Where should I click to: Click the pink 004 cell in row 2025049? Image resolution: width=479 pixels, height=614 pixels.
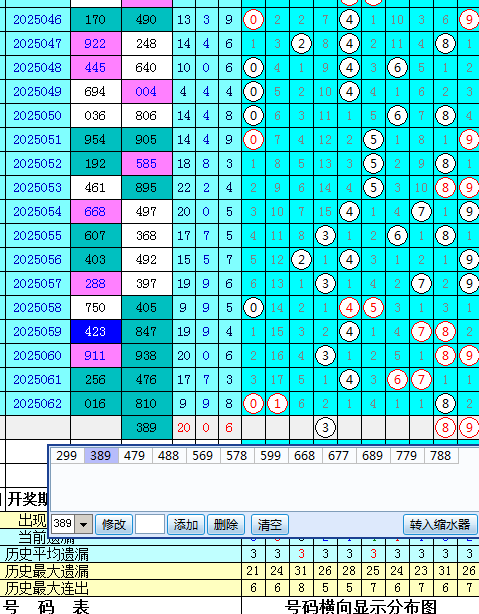tap(146, 92)
